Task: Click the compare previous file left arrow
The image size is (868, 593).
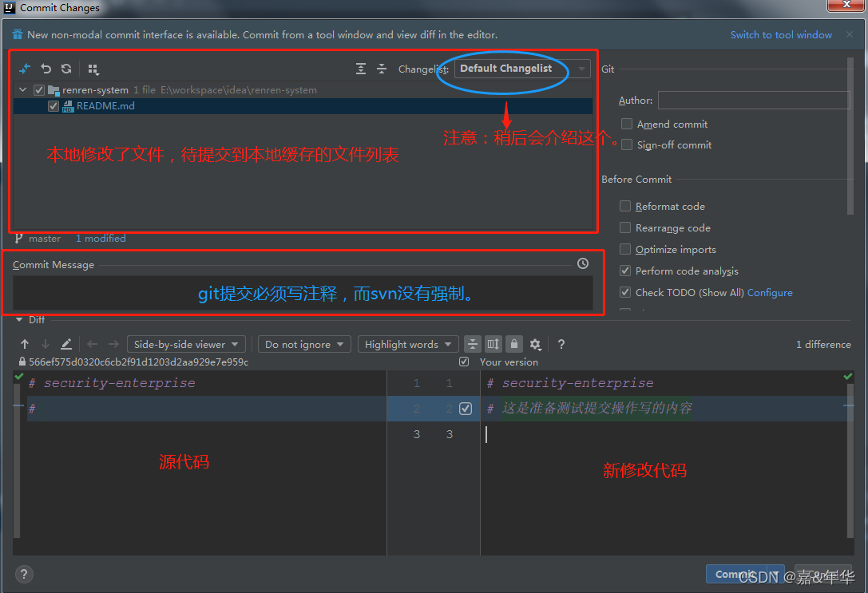Action: coord(93,344)
